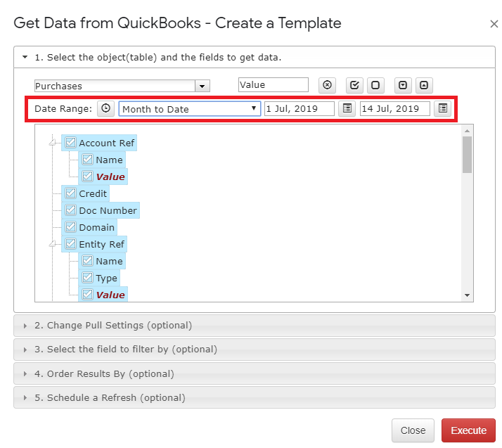Click the check all fields icon
This screenshot has height=448, width=502.
pyautogui.click(x=354, y=85)
